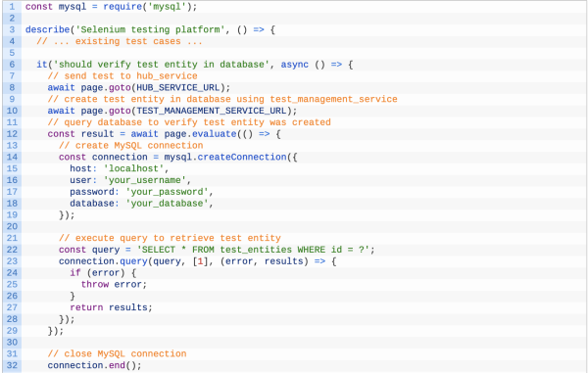This screenshot has width=588, height=373.
Task: Click the 'require' function call on line 1
Action: tap(122, 7)
